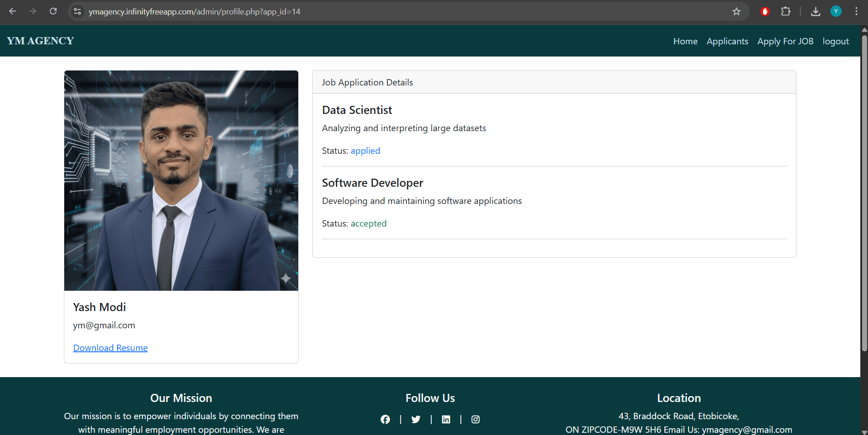Reload the page with refresh icon
This screenshot has width=868, height=435.
click(53, 11)
